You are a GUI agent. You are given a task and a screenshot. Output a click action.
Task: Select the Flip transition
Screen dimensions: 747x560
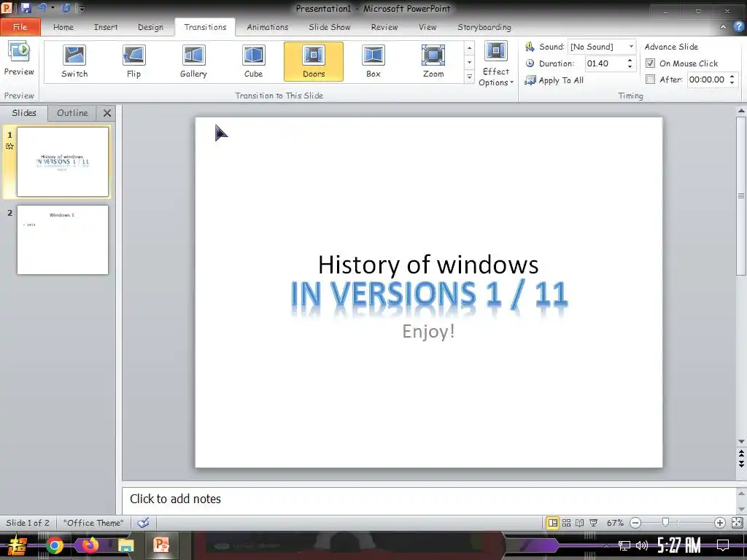[x=134, y=61]
